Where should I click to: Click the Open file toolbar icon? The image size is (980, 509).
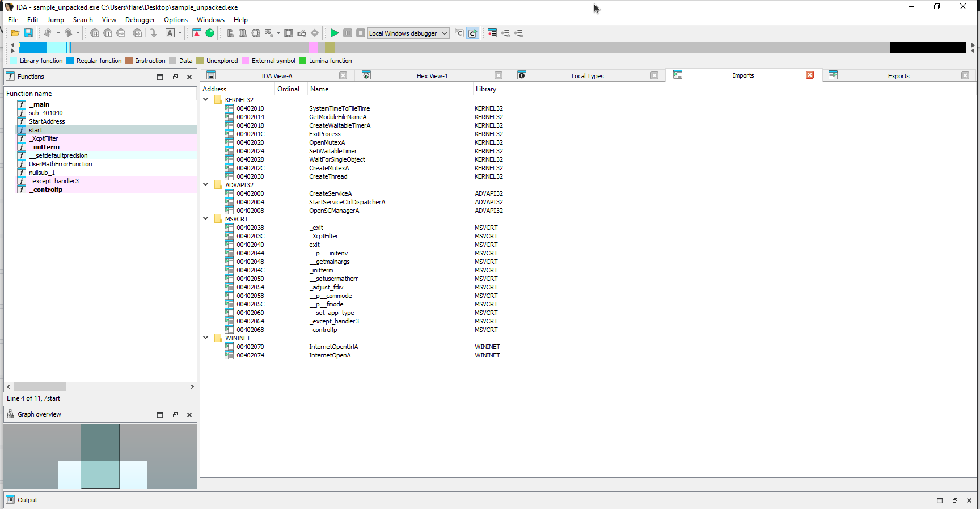(x=15, y=33)
